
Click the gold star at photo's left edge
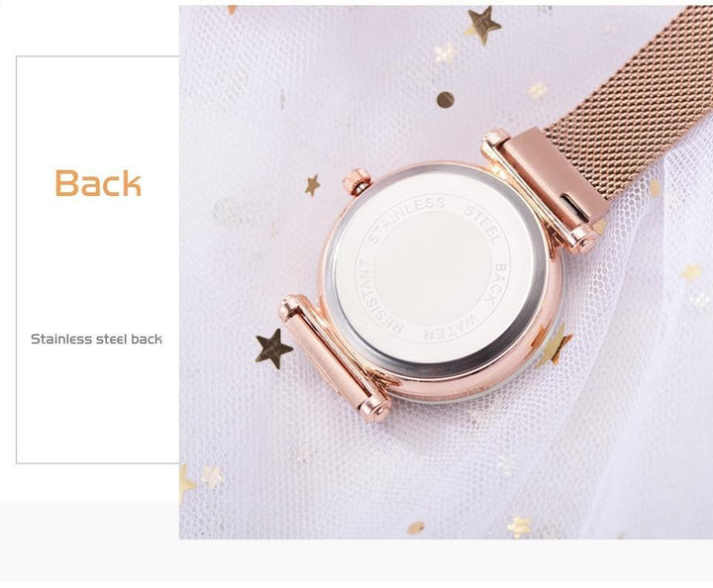[186, 483]
